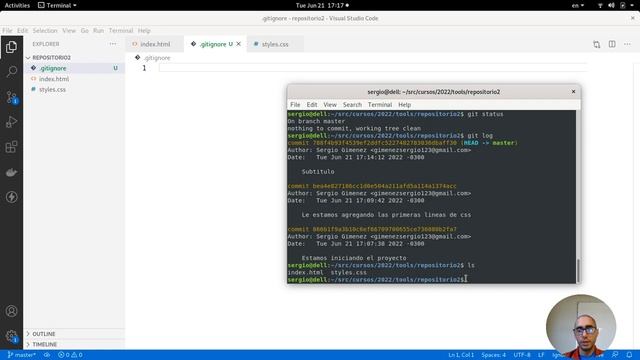Open VS Code Go menu
This screenshot has width=640, height=360.
coord(84,31)
